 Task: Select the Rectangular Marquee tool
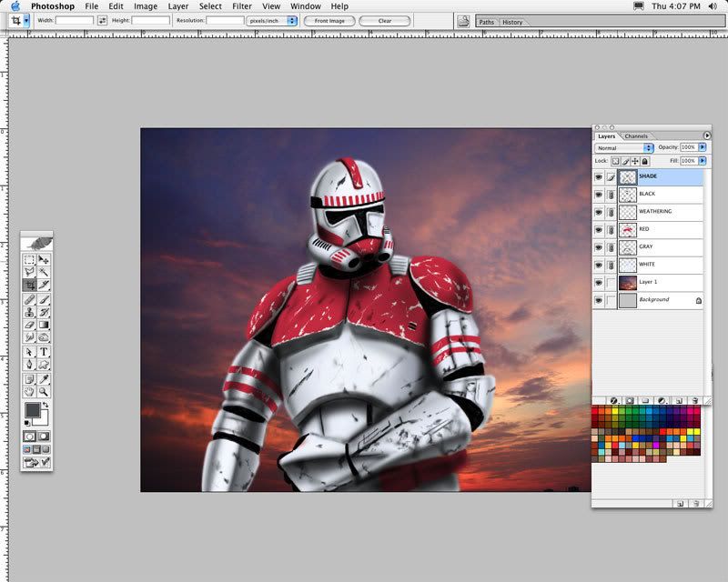coord(29,259)
